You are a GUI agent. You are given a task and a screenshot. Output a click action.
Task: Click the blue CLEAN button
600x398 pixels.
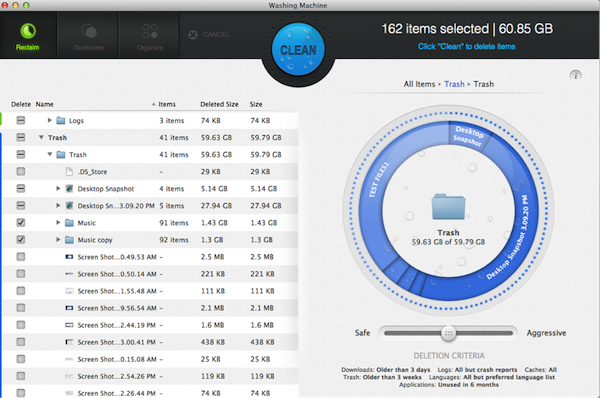pos(298,49)
